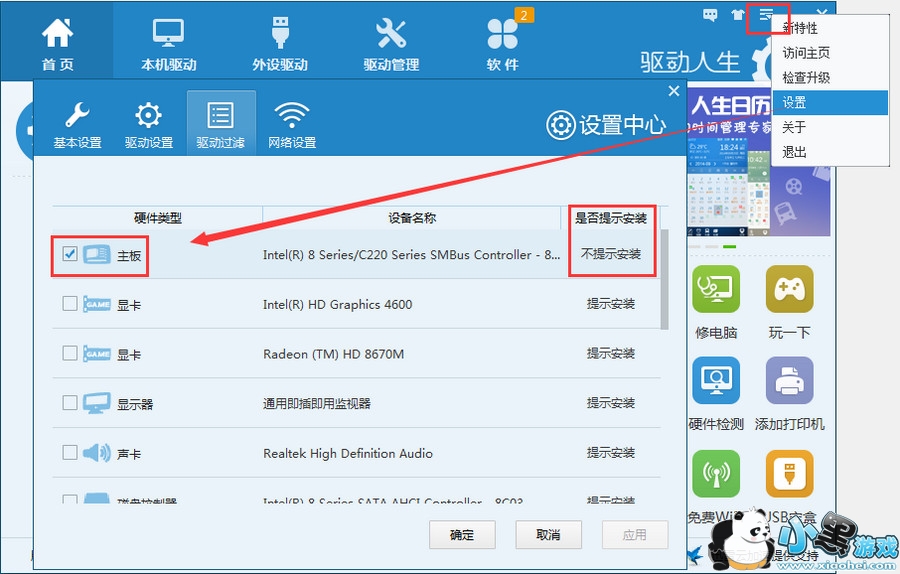Confirm with the 确定 button

[x=462, y=535]
